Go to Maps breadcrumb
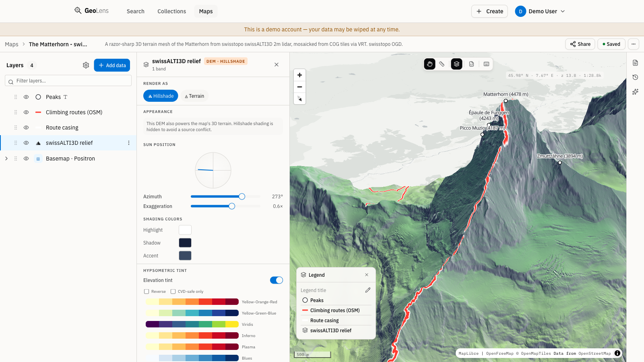The image size is (644, 362). [12, 44]
